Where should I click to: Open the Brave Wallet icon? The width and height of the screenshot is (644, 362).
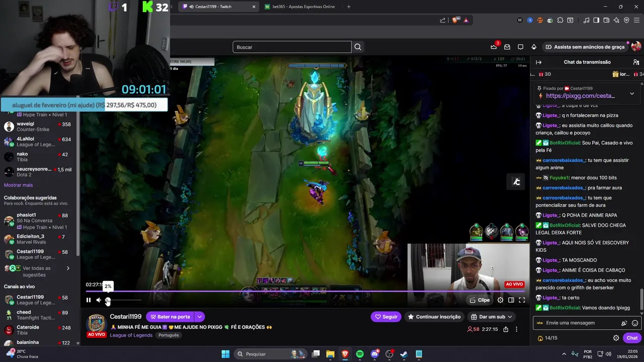coord(606,20)
